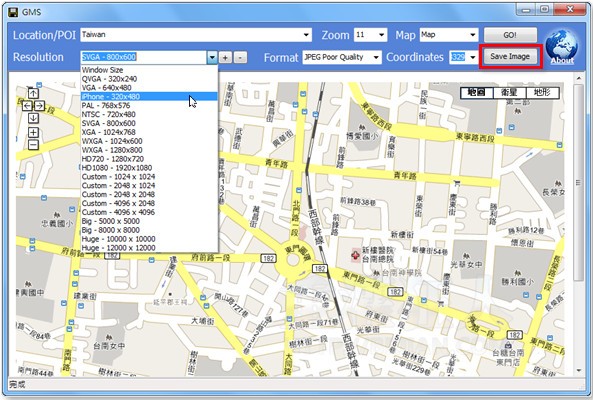Pick HD720 - 1280x720 resolution
Viewport: 593px width, 400px height.
[149, 159]
